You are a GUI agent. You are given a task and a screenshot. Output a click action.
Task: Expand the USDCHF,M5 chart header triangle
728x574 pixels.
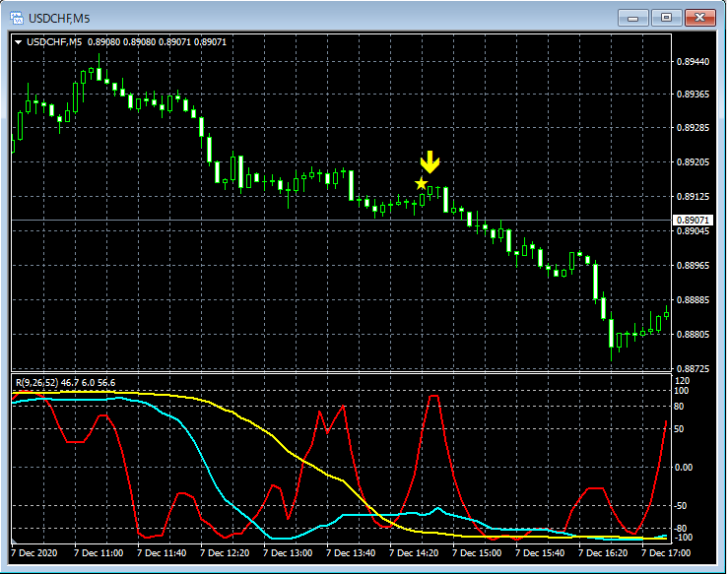(18, 42)
